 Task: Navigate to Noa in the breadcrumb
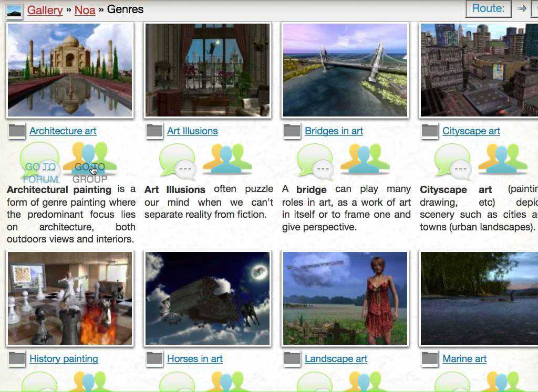[85, 9]
